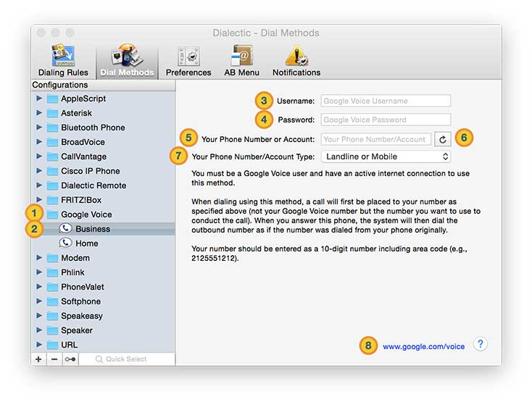Viewport: 532px width, 402px height.
Task: Expand the Dialectic Remote triangle
Action: coord(39,185)
